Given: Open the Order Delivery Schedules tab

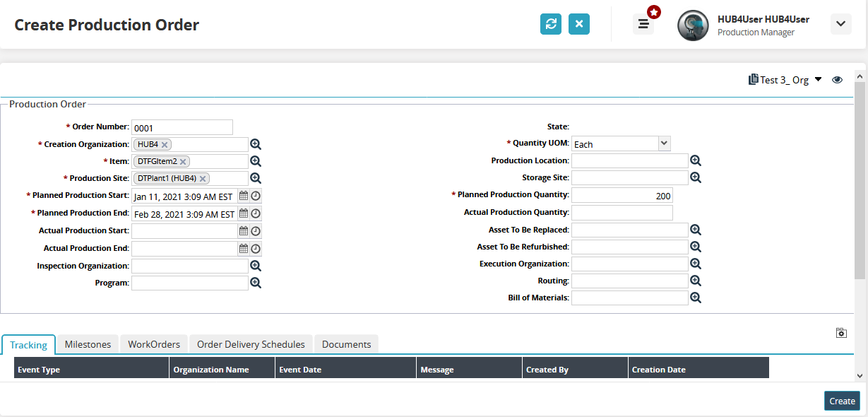Looking at the screenshot, I should coord(251,344).
